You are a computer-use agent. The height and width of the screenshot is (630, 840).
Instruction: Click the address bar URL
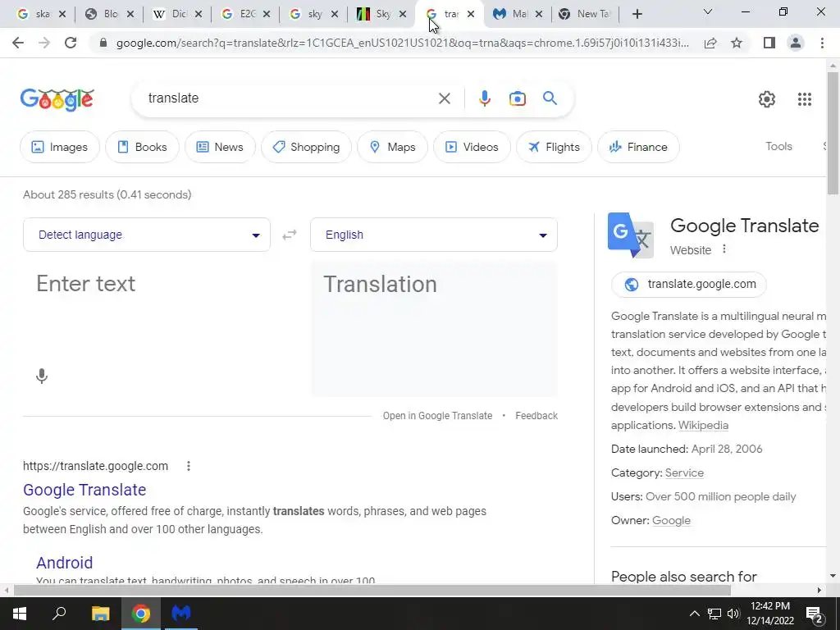pyautogui.click(x=402, y=43)
